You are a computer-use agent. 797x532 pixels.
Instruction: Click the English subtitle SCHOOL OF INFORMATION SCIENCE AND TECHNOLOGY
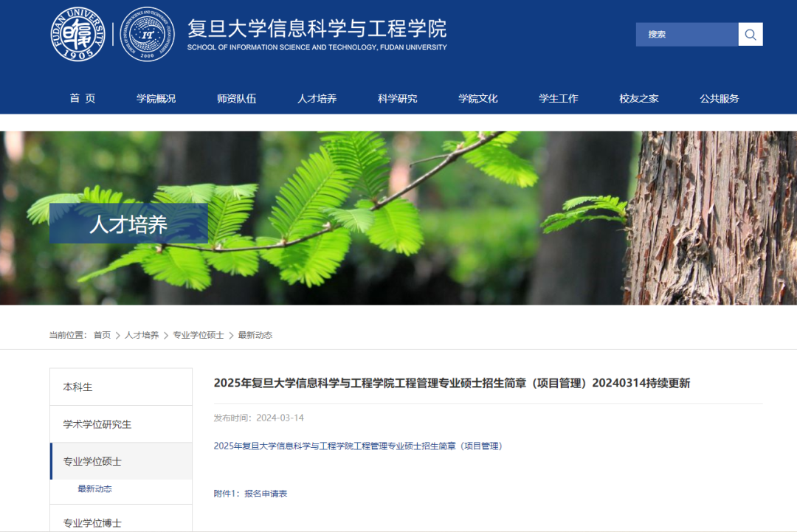click(317, 47)
